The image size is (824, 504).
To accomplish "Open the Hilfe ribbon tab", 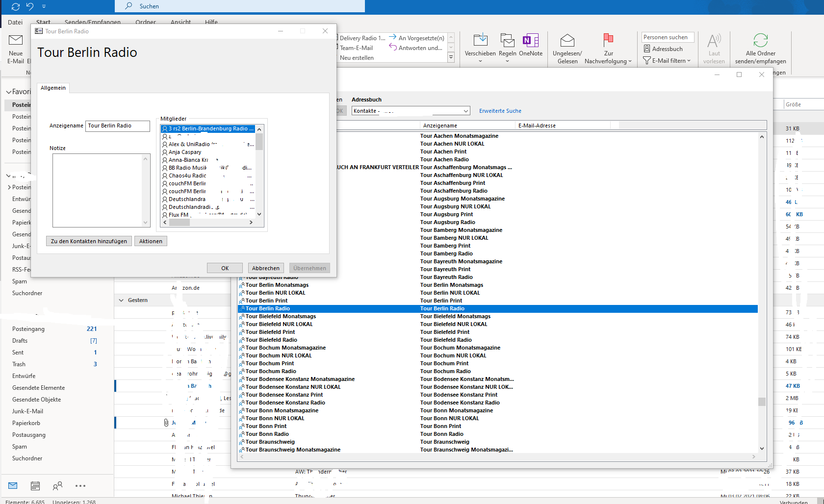I will (x=211, y=22).
